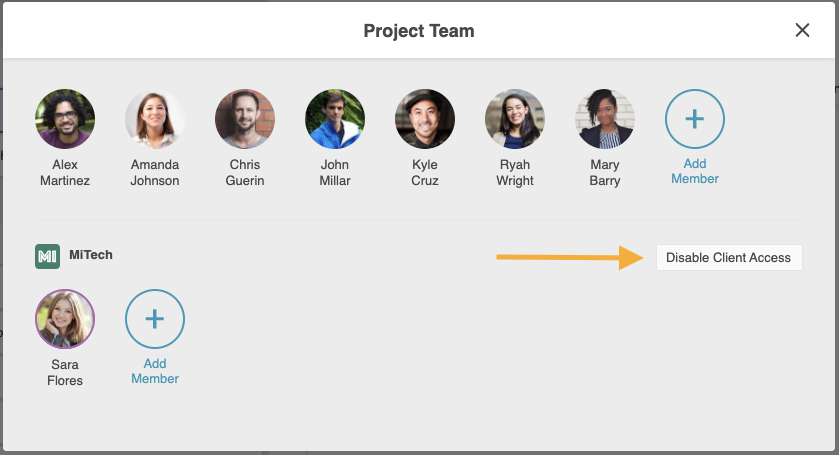
Task: Click the top-row Add Member link text
Action: (x=695, y=171)
